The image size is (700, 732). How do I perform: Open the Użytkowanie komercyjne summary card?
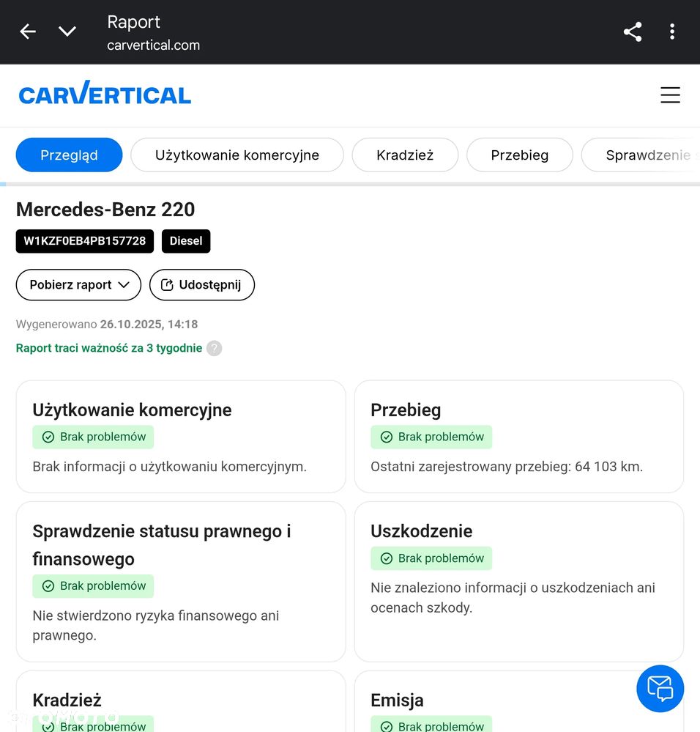click(x=181, y=437)
